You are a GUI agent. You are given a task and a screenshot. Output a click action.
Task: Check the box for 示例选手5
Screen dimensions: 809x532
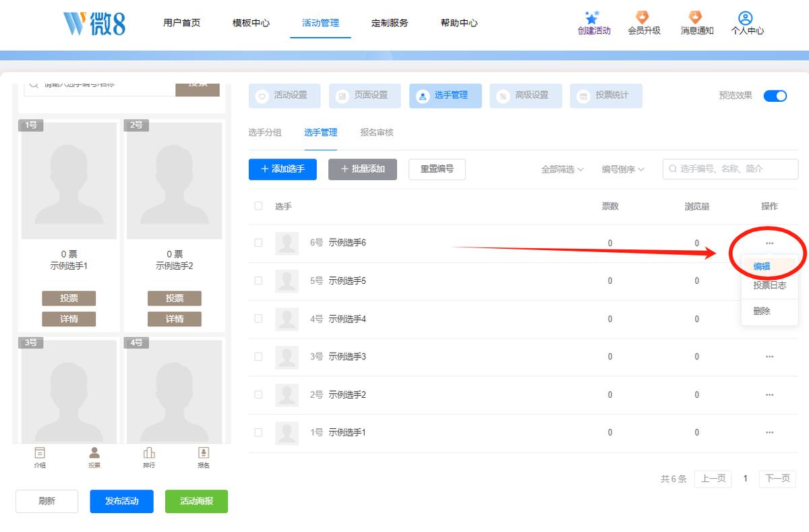pos(258,280)
